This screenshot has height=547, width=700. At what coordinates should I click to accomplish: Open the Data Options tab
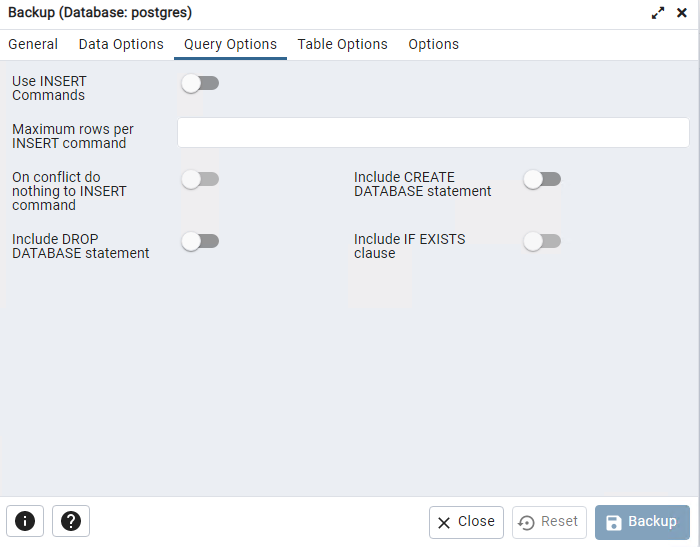point(121,44)
